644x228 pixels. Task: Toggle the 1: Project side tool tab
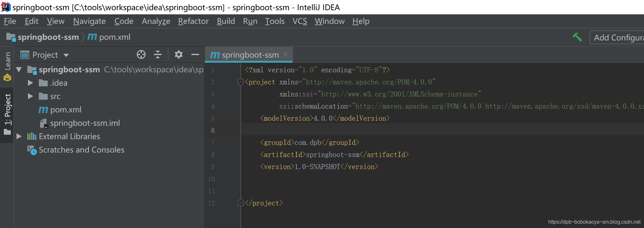coord(7,115)
